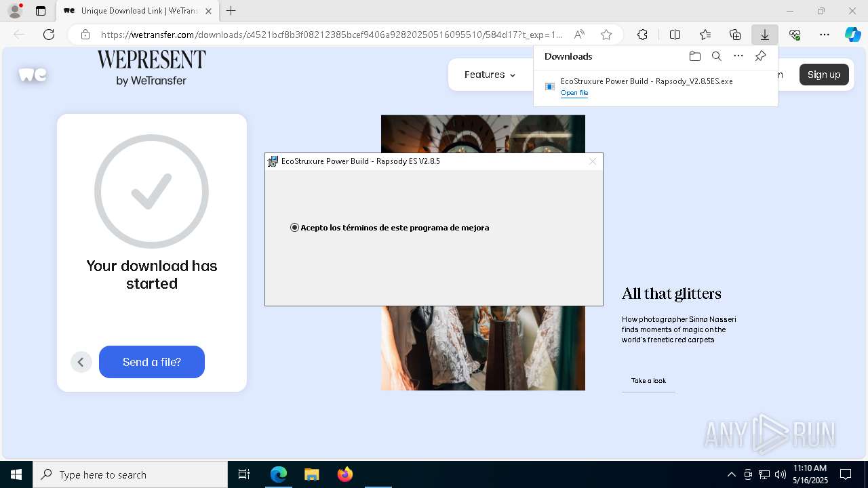Viewport: 868px width, 488px height.
Task: Open Browser essentials icon
Action: [x=795, y=35]
